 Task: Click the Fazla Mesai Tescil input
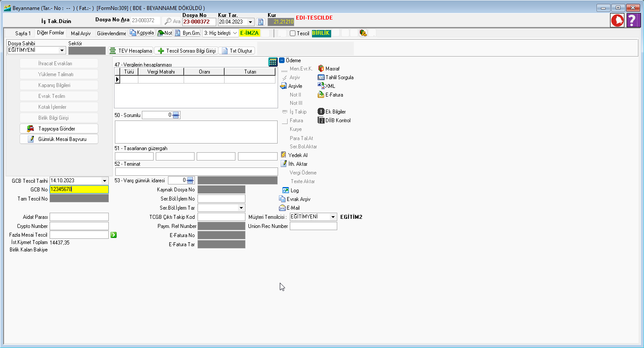(x=79, y=235)
